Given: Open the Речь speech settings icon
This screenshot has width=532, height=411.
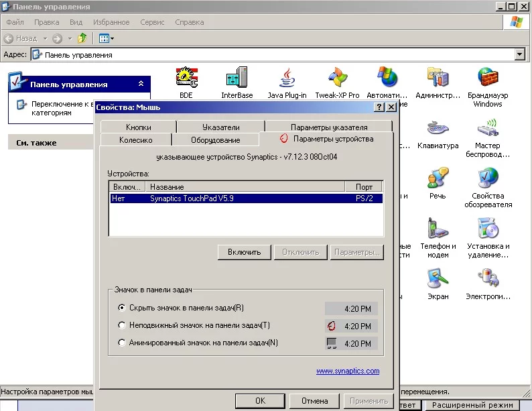Looking at the screenshot, I should tap(438, 183).
